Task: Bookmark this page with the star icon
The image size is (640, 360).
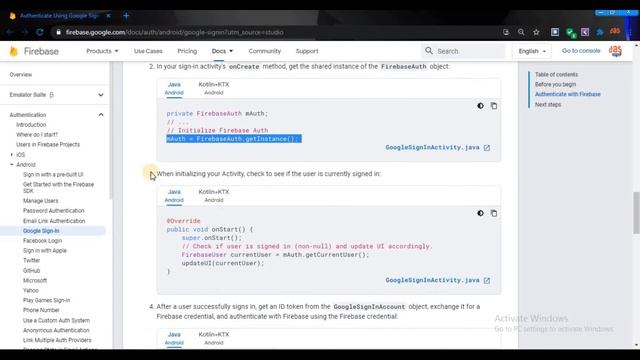Action: point(536,32)
